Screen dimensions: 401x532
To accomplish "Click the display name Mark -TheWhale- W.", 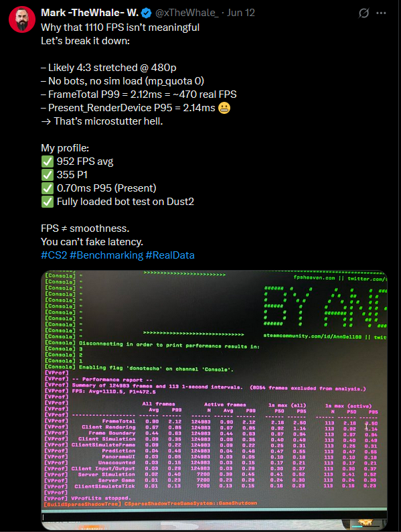I will (90, 13).
